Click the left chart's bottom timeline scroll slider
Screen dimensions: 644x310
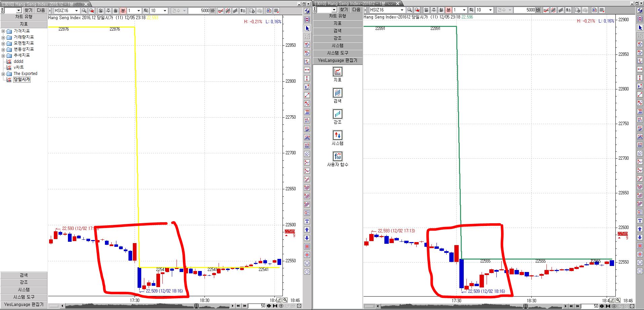[x=197, y=306]
